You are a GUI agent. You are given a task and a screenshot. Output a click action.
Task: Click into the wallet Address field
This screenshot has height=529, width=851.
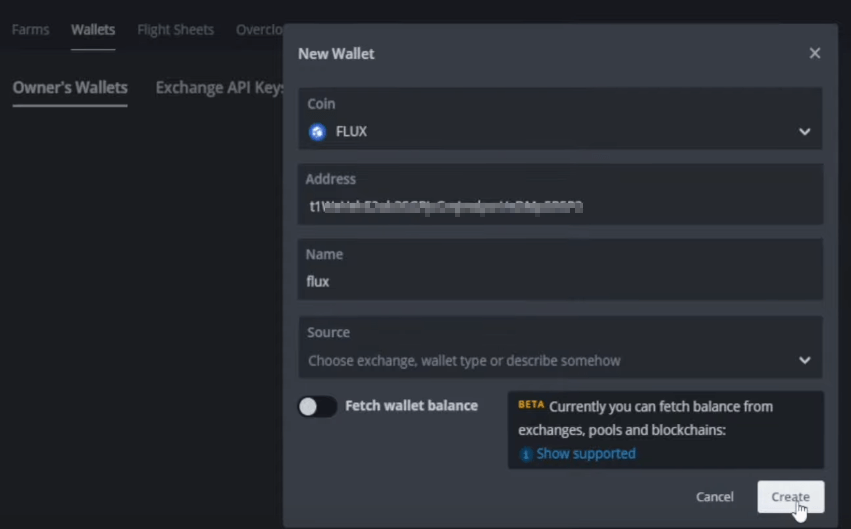(x=560, y=194)
